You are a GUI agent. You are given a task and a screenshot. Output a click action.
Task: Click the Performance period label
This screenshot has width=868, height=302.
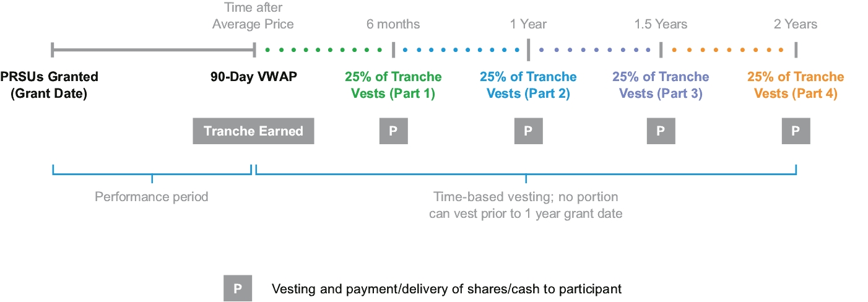point(152,197)
